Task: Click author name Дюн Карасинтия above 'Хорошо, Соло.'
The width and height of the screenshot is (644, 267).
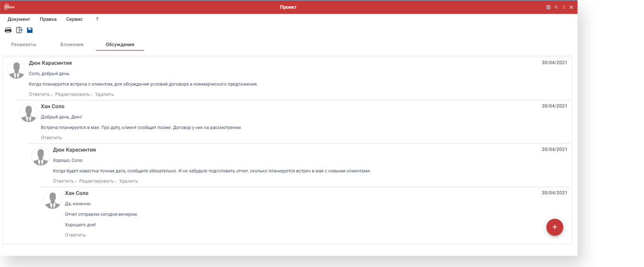Action: [x=75, y=150]
